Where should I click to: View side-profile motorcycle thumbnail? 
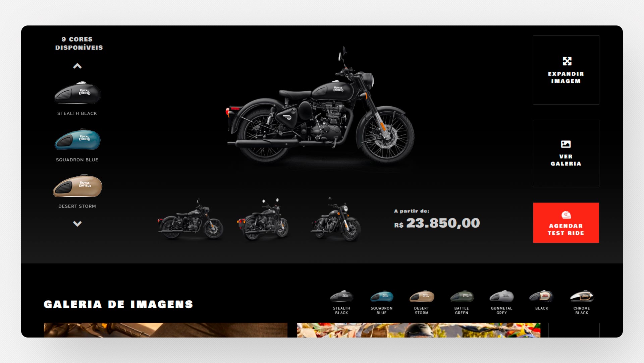tap(190, 219)
